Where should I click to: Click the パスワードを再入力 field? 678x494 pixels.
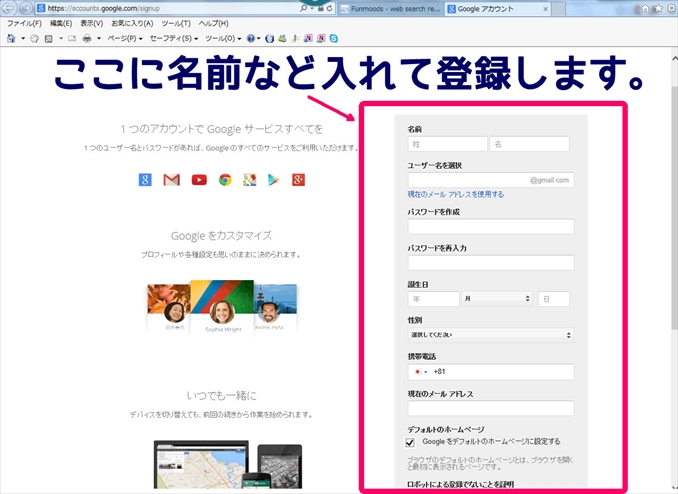coord(491,263)
